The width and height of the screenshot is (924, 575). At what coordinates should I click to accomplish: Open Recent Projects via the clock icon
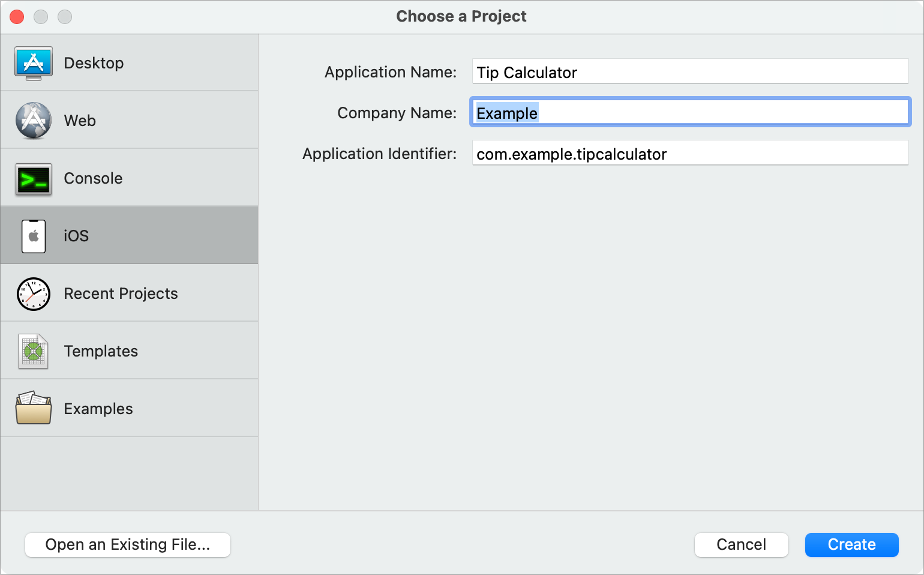[x=34, y=294]
